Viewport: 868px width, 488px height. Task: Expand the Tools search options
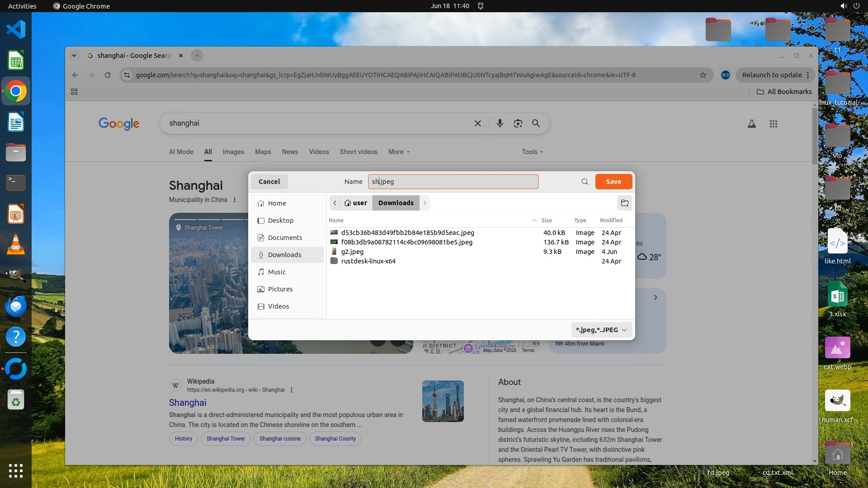tap(532, 152)
